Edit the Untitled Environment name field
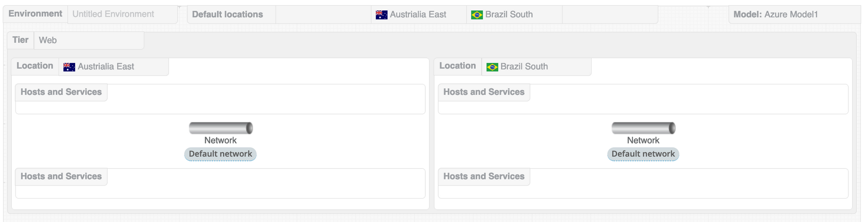The image size is (868, 222). pyautogui.click(x=122, y=14)
